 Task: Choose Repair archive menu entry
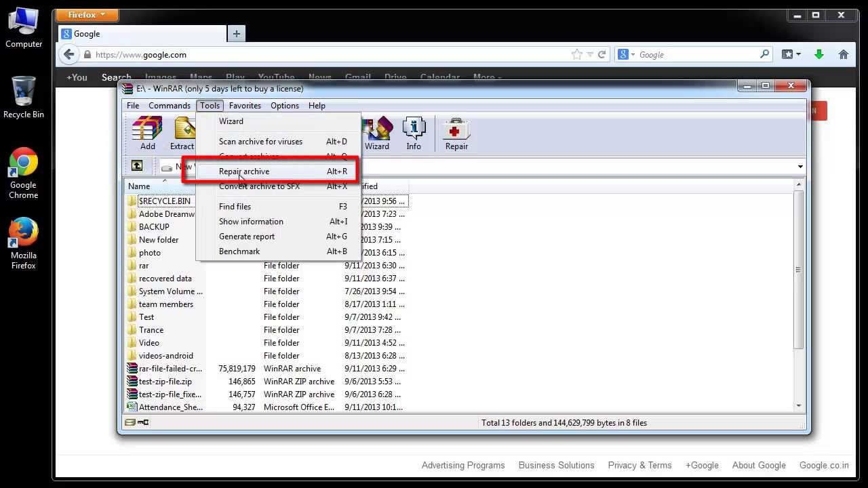coord(279,171)
